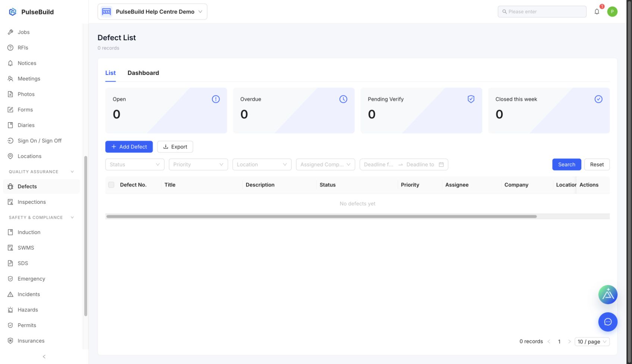The image size is (632, 364).
Task: Tick the select-all defects checkbox
Action: coord(111,185)
